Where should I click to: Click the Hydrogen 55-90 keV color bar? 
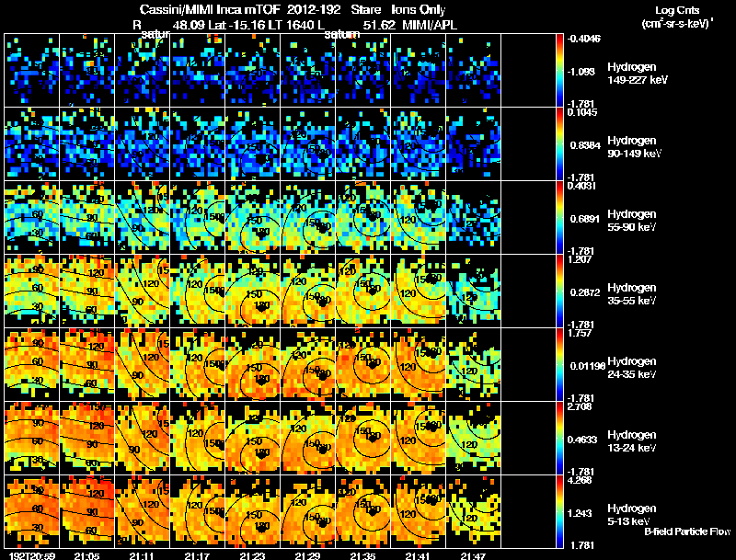[x=559, y=218]
